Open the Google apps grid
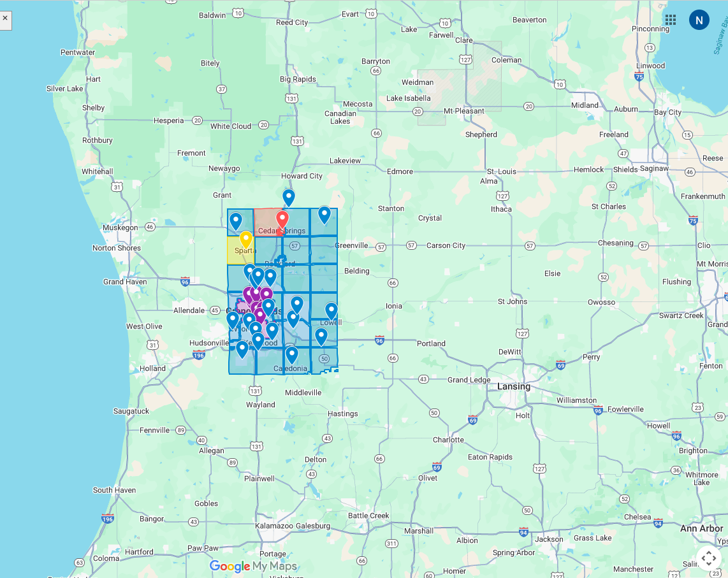Viewport: 728px width, 578px height. pyautogui.click(x=671, y=20)
